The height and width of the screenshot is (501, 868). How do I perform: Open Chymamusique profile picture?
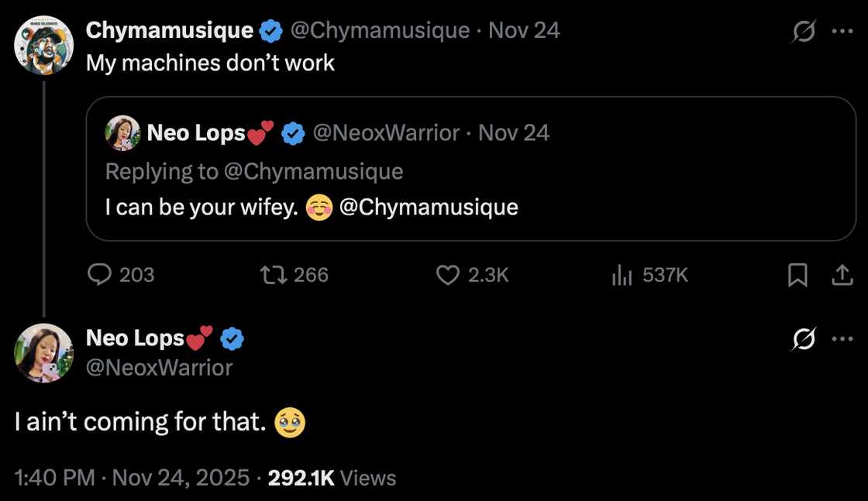44,45
